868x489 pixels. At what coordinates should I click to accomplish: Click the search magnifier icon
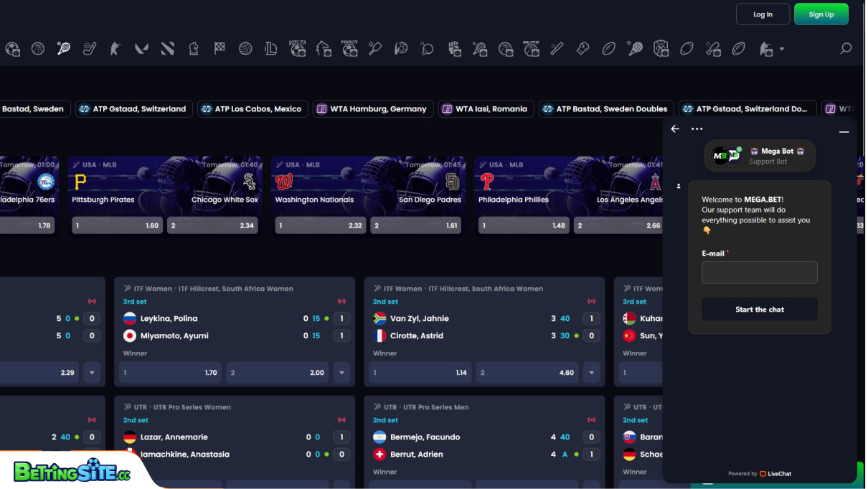tap(846, 49)
